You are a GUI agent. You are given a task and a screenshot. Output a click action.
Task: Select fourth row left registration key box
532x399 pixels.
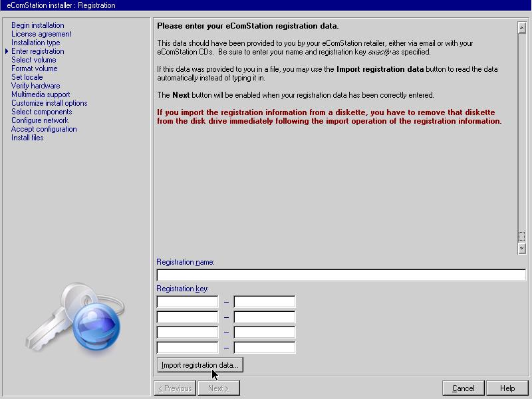pyautogui.click(x=188, y=347)
